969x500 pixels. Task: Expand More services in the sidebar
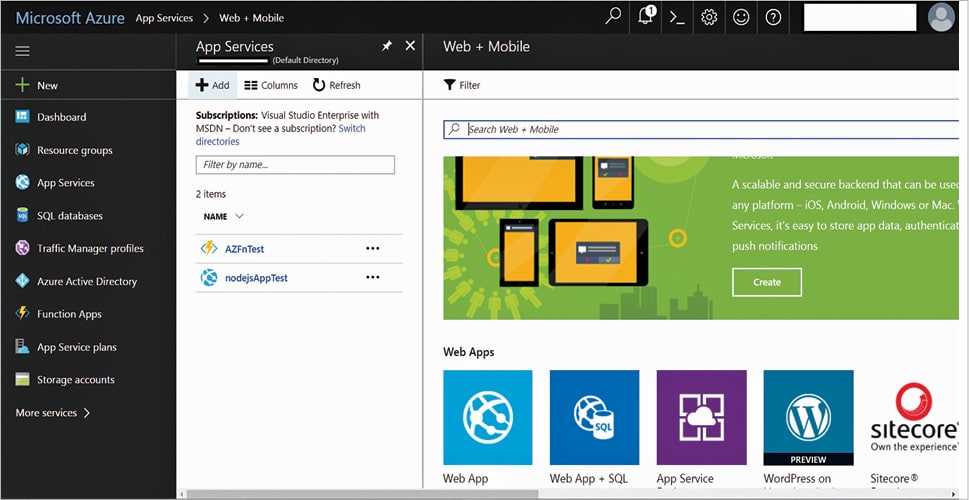point(53,413)
